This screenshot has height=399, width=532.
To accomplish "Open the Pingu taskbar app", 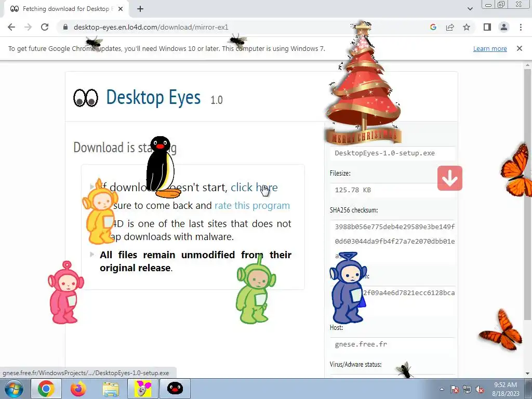I will click(175, 389).
